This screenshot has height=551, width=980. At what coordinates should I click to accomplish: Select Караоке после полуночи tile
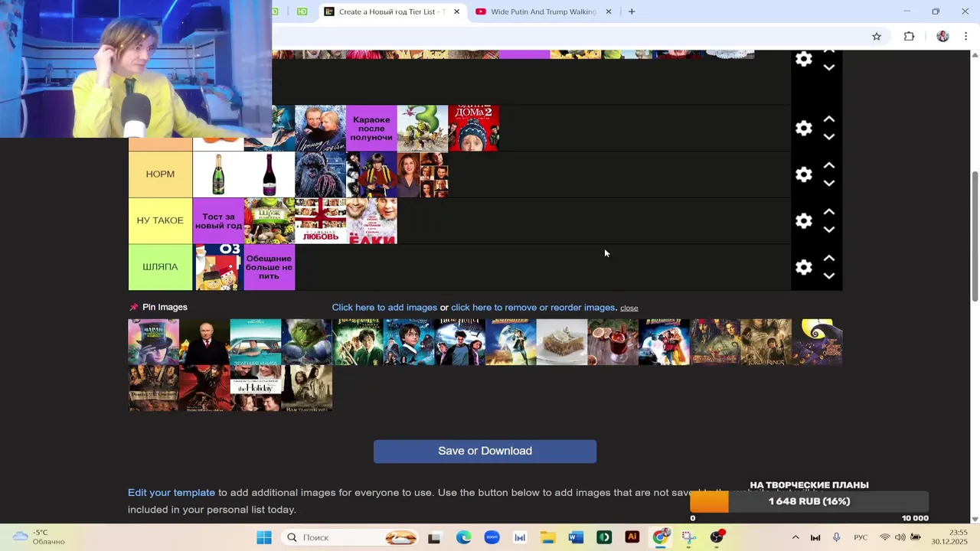[371, 128]
